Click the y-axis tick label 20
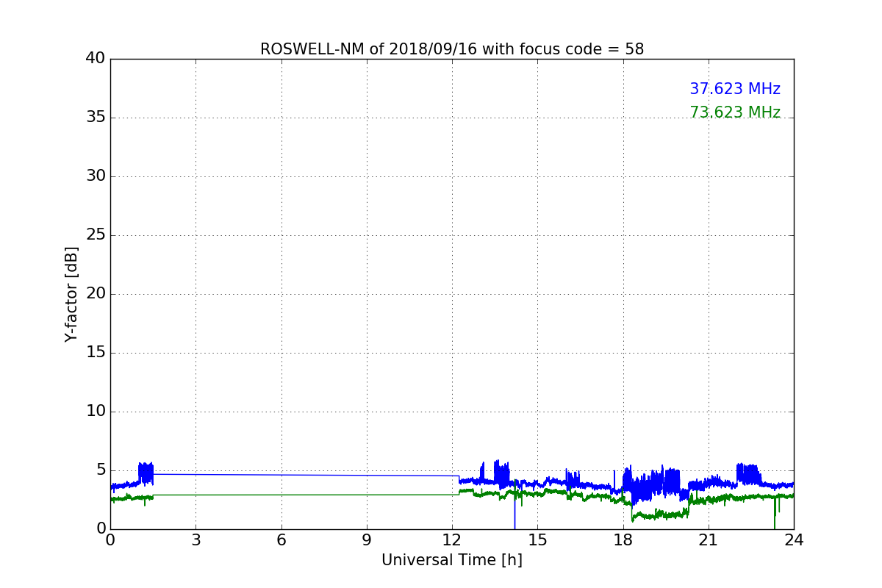 pos(96,294)
